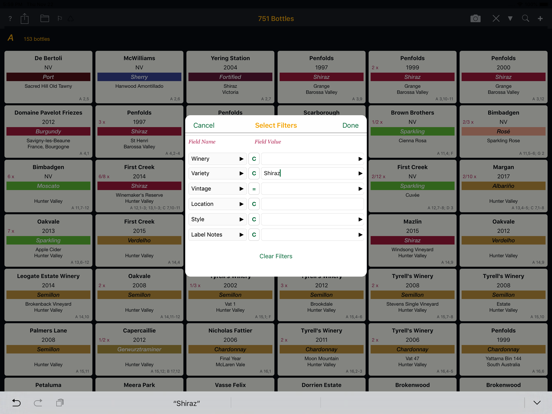552x414 pixels.
Task: Expand the Variety value list arrow
Action: click(x=360, y=173)
